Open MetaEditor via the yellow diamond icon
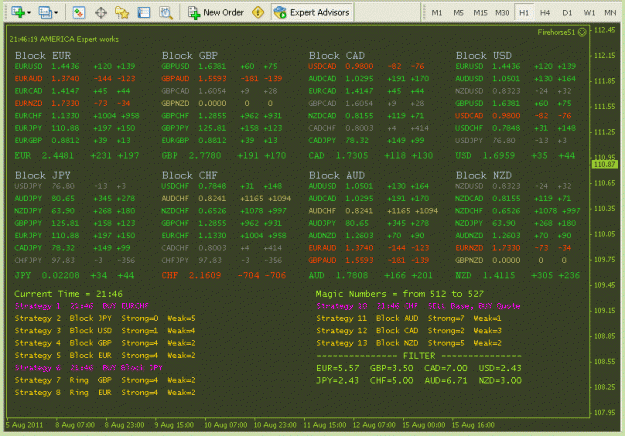Viewport: 625px width, 436px height. 258,12
